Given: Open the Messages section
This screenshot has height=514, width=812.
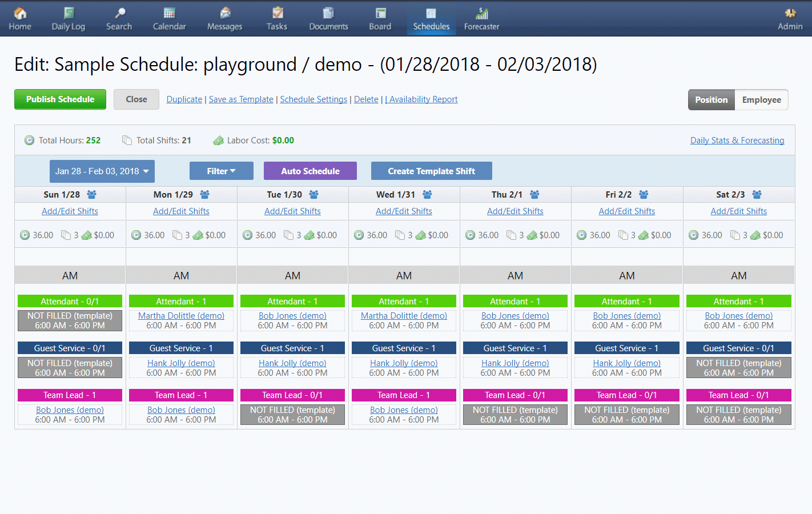Looking at the screenshot, I should tap(224, 18).
